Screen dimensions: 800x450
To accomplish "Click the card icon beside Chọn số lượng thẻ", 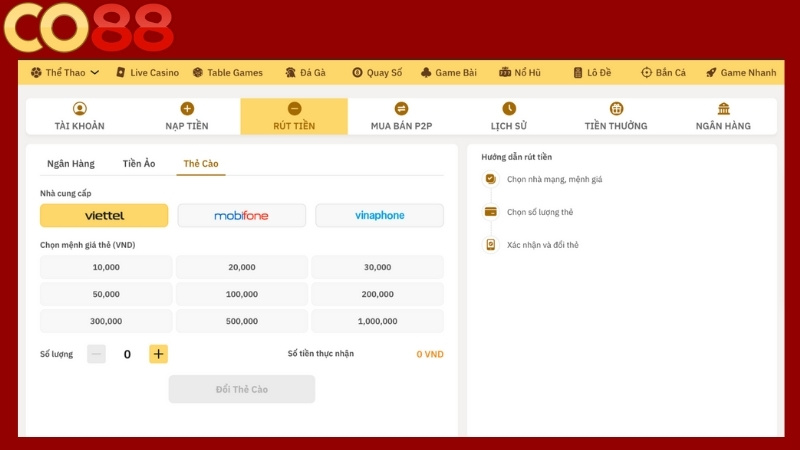I will tap(491, 212).
